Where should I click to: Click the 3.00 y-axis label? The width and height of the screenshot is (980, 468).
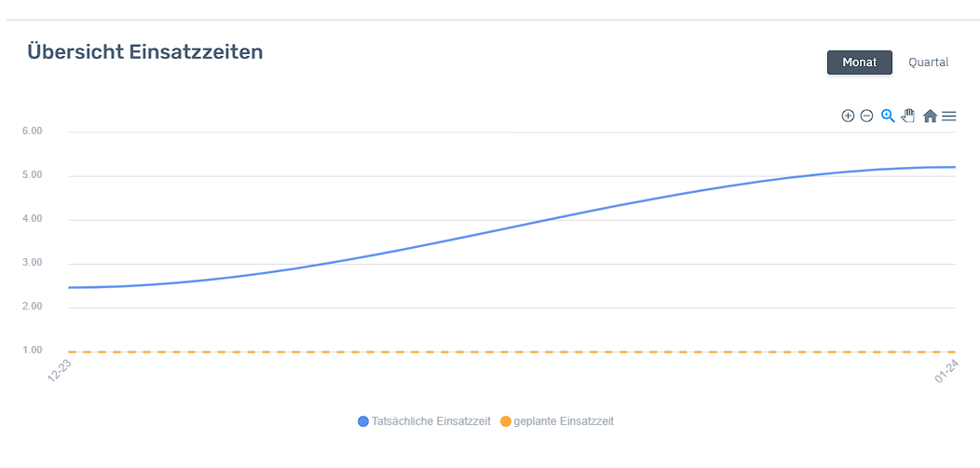click(32, 263)
